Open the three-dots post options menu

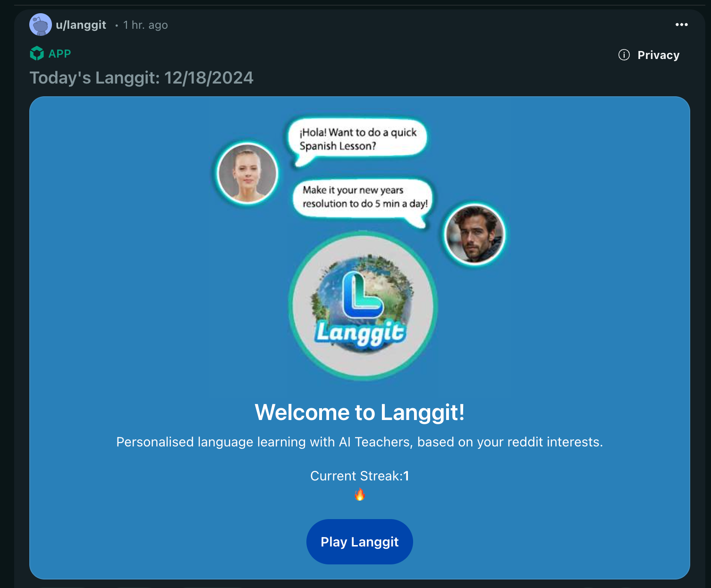(681, 25)
